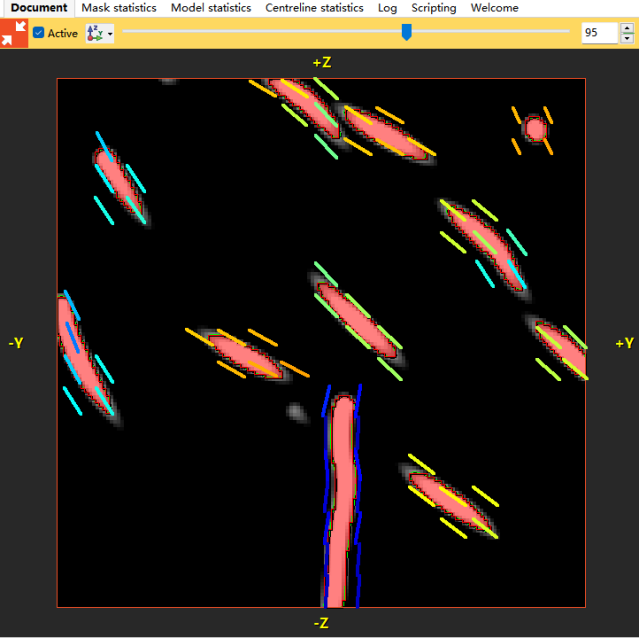Open the axis orientation dropdown arrow
This screenshot has width=640, height=638.
pos(110,34)
